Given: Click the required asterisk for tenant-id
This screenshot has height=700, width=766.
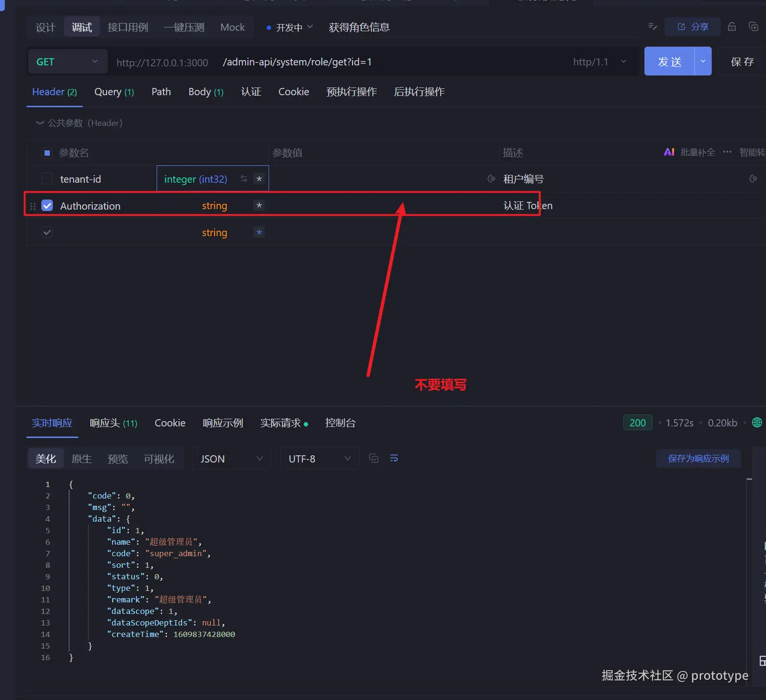Looking at the screenshot, I should click(259, 179).
